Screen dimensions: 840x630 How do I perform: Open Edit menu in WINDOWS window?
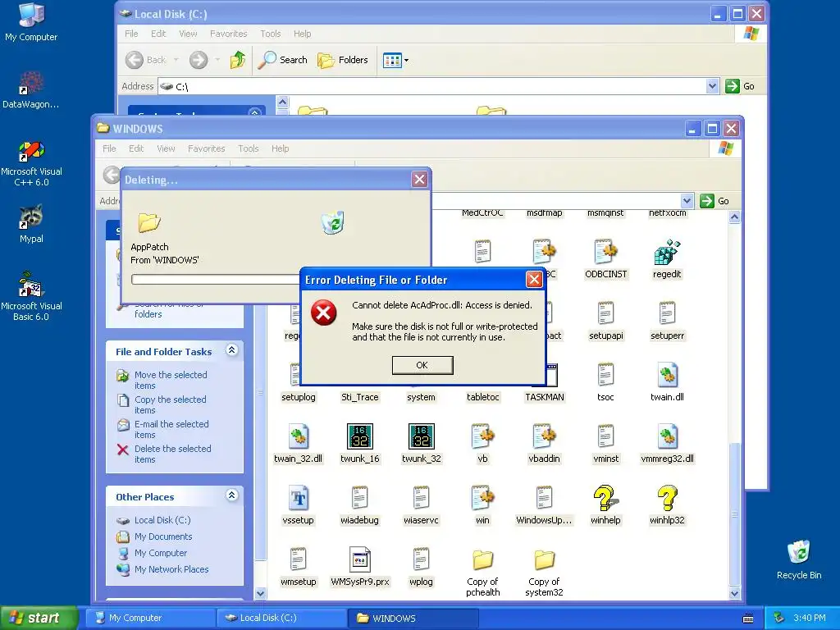(x=136, y=148)
